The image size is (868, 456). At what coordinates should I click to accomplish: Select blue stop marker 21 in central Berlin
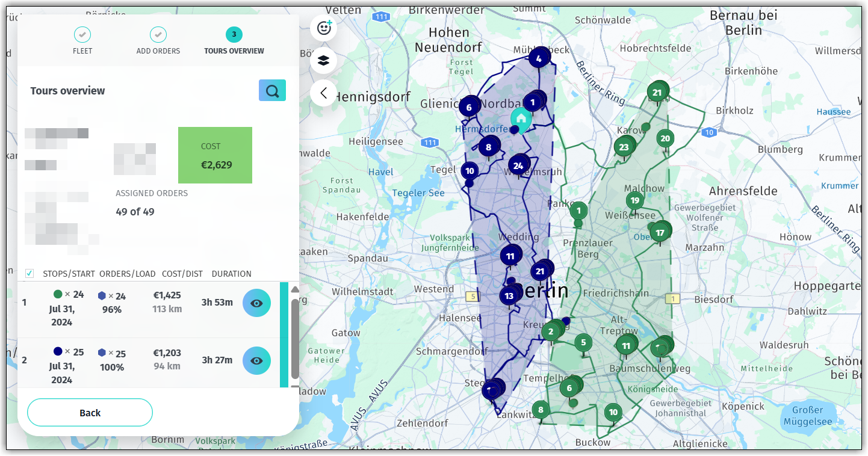pos(540,271)
